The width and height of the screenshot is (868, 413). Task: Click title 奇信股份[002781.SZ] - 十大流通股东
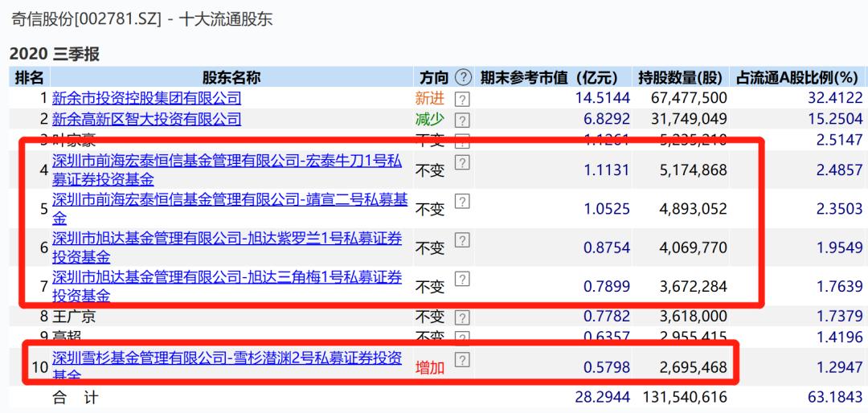click(x=142, y=19)
